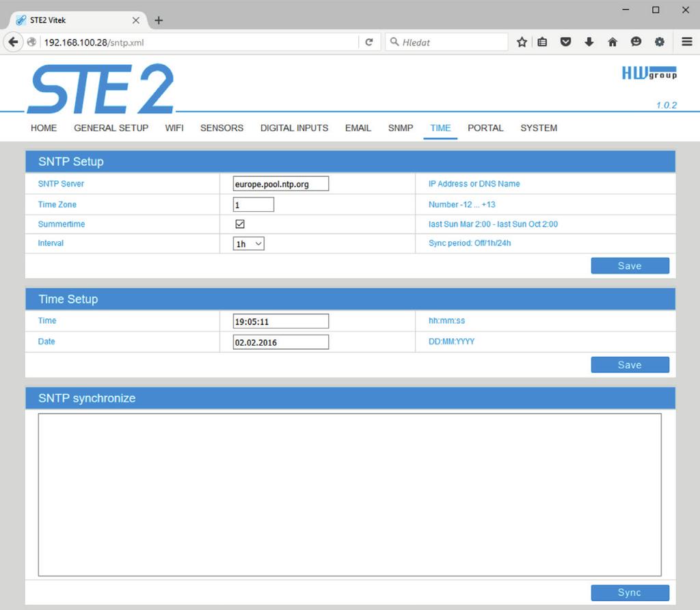Image resolution: width=700 pixels, height=610 pixels.
Task: Maximize the browser window
Action: pos(656,10)
